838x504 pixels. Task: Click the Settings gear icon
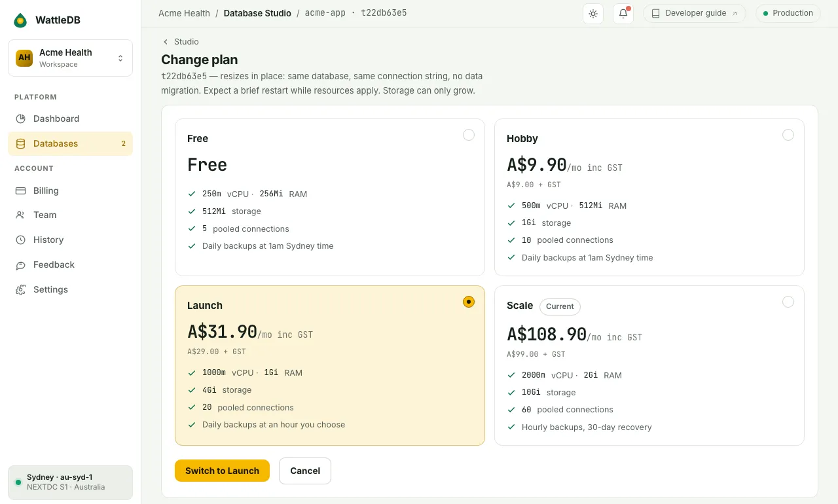[x=20, y=289]
